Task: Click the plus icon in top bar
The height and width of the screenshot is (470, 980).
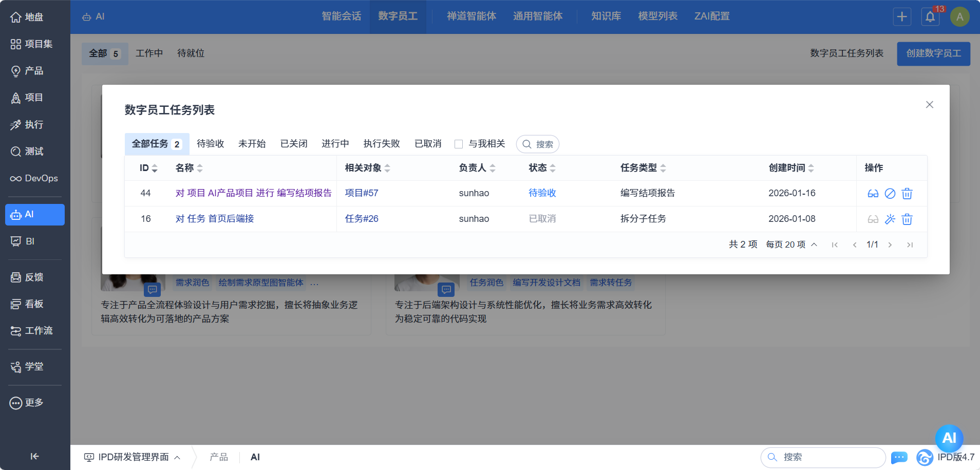Action: coord(902,17)
